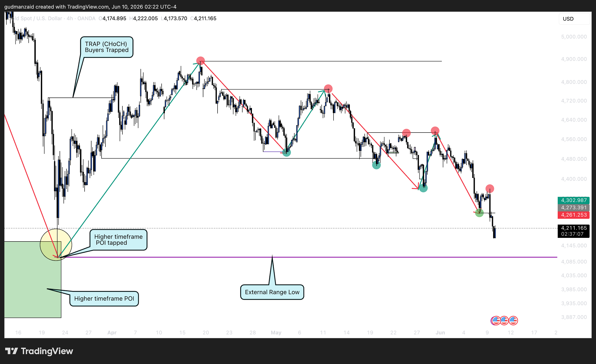The width and height of the screenshot is (596, 364).
Task: Select the External Range Low callout
Action: [x=272, y=292]
